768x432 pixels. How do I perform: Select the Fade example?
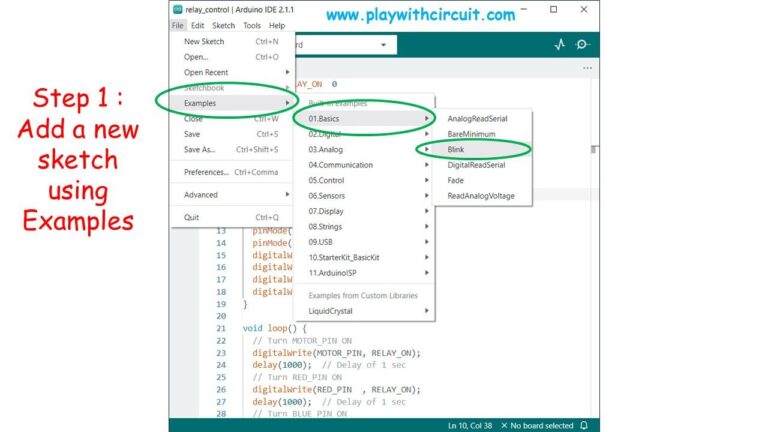[482, 180]
